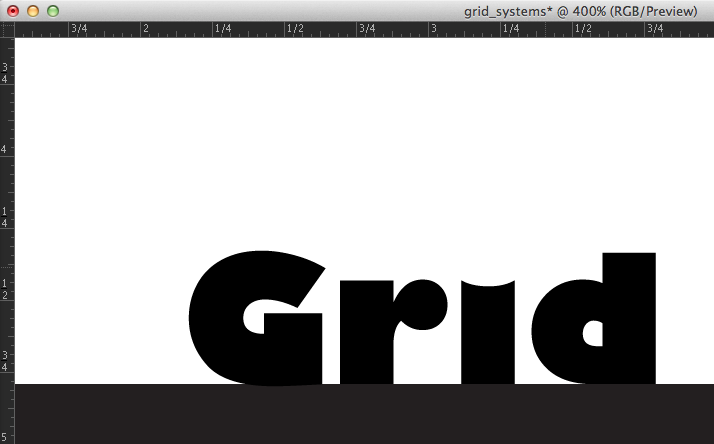Click the ruler origin box at top-left corner

point(6,29)
